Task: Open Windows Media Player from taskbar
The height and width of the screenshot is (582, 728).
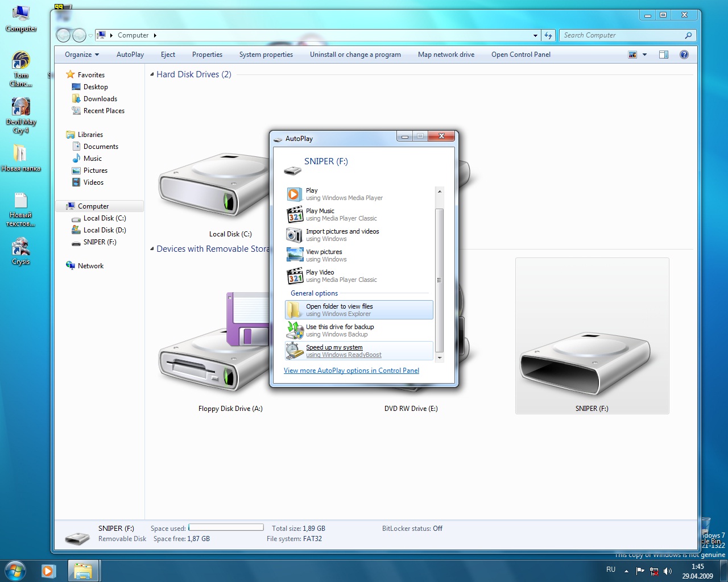Action: [x=49, y=571]
